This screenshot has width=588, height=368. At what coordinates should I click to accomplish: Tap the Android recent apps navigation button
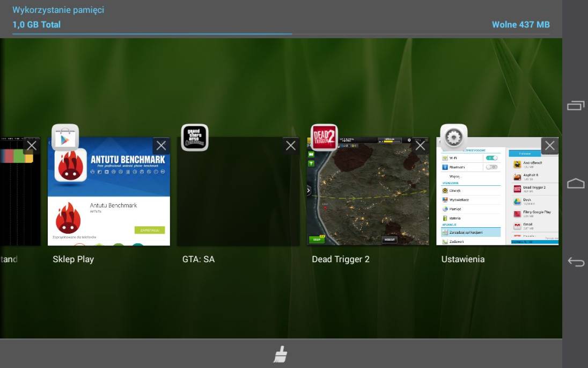coord(576,105)
